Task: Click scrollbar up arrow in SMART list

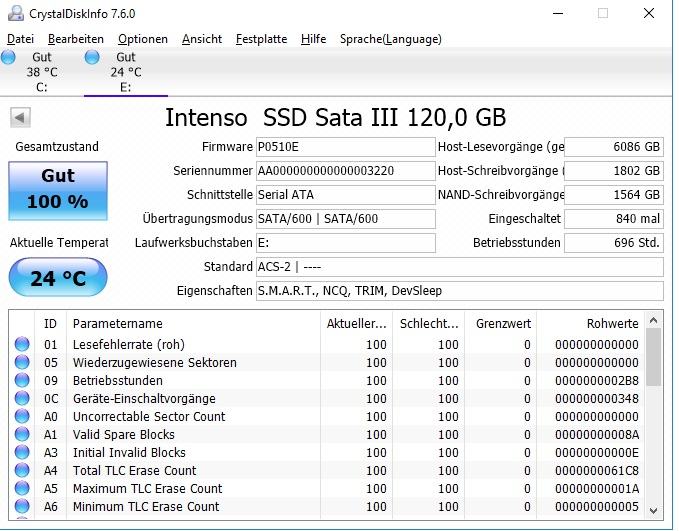Action: point(654,321)
